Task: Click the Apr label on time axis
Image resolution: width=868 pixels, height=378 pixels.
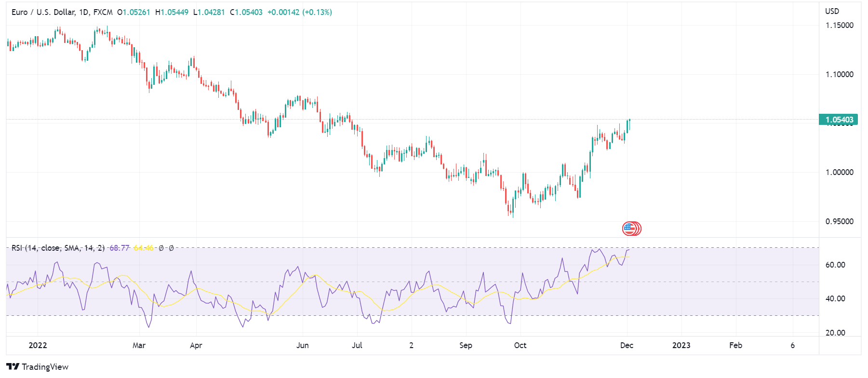Action: (x=196, y=345)
